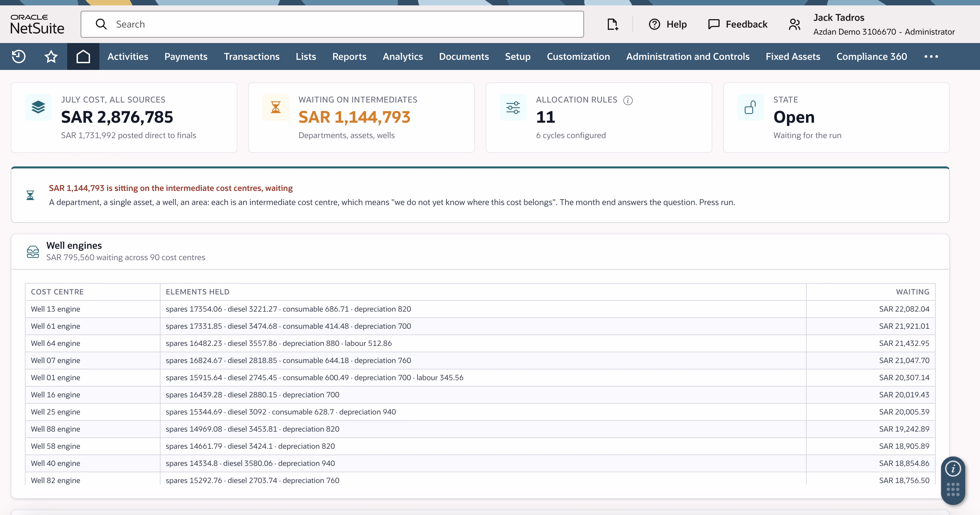The width and height of the screenshot is (980, 515).
Task: Click the Create New document icon
Action: point(612,24)
